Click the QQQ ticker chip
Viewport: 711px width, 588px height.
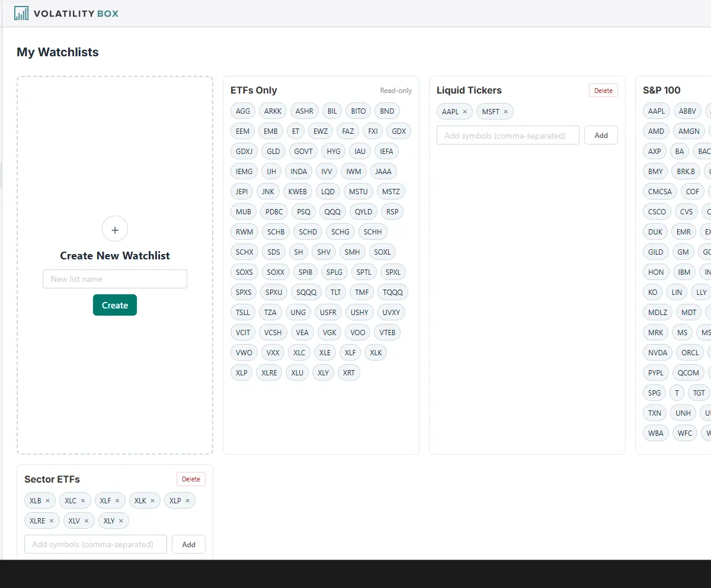pos(332,211)
